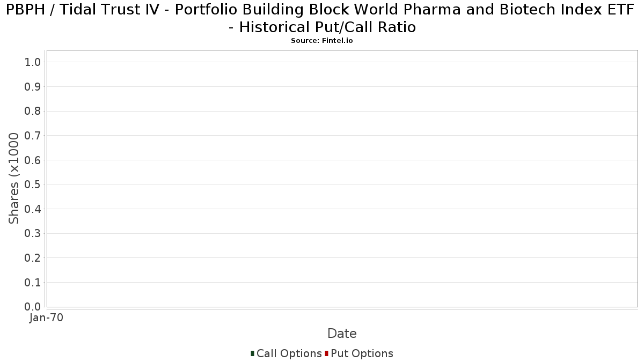Click the Jan-70 x-axis tick label
The width and height of the screenshot is (644, 362).
coord(47,318)
